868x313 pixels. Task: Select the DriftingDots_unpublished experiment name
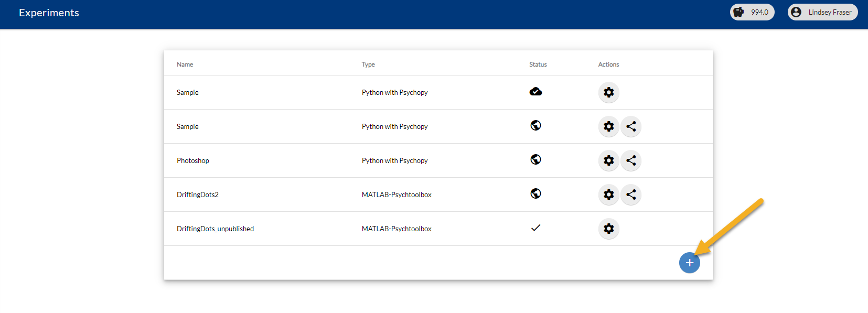215,229
